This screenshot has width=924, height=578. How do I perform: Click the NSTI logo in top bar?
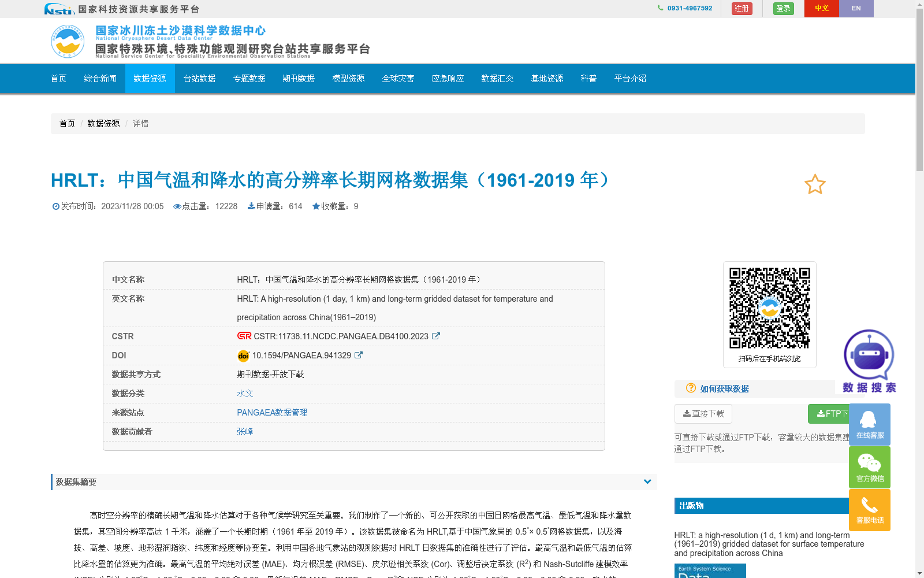(59, 9)
